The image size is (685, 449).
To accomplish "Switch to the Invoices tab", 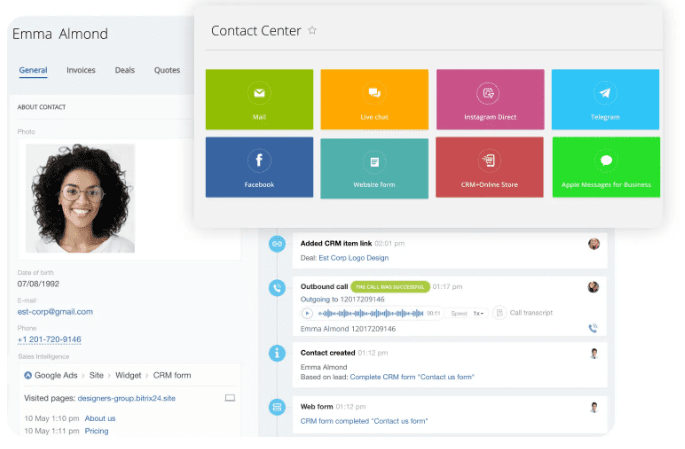I will [x=81, y=70].
